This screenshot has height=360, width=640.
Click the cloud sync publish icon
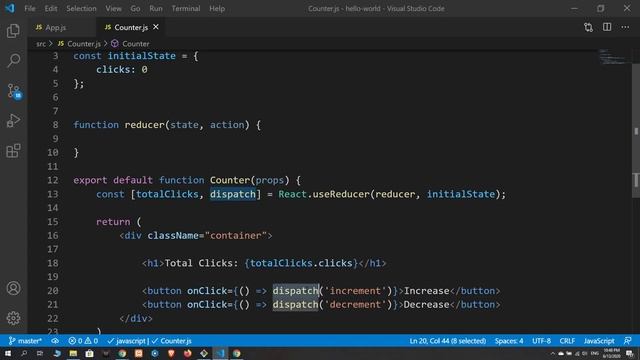pos(55,341)
